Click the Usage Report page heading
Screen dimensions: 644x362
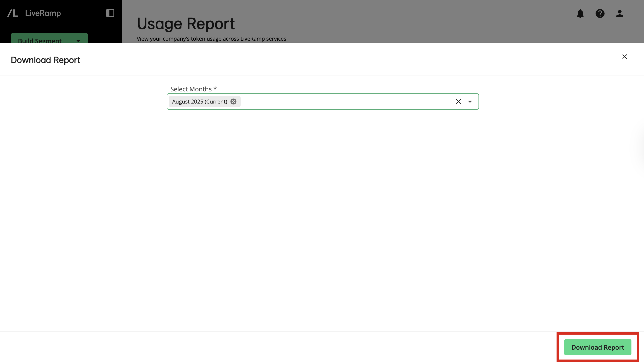click(x=185, y=24)
